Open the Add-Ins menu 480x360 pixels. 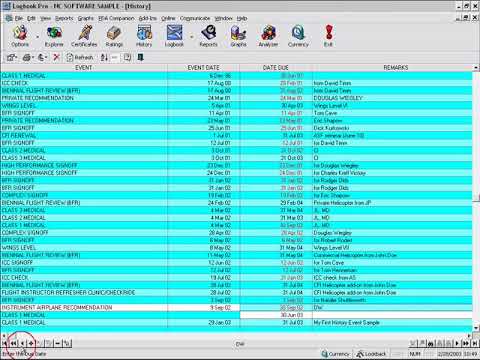click(x=148, y=18)
